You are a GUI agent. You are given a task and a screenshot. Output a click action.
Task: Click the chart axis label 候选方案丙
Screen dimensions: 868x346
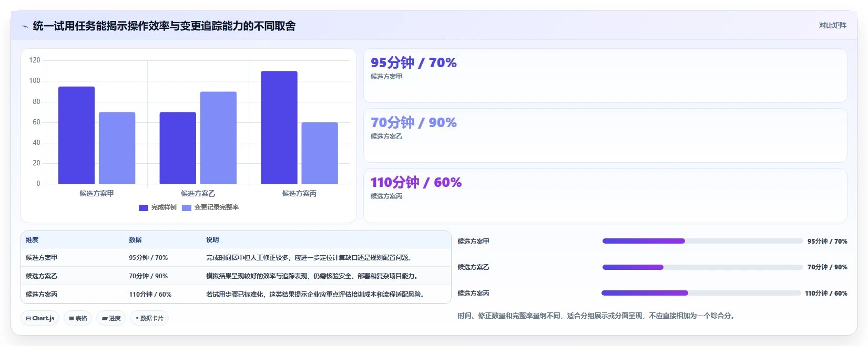click(299, 193)
